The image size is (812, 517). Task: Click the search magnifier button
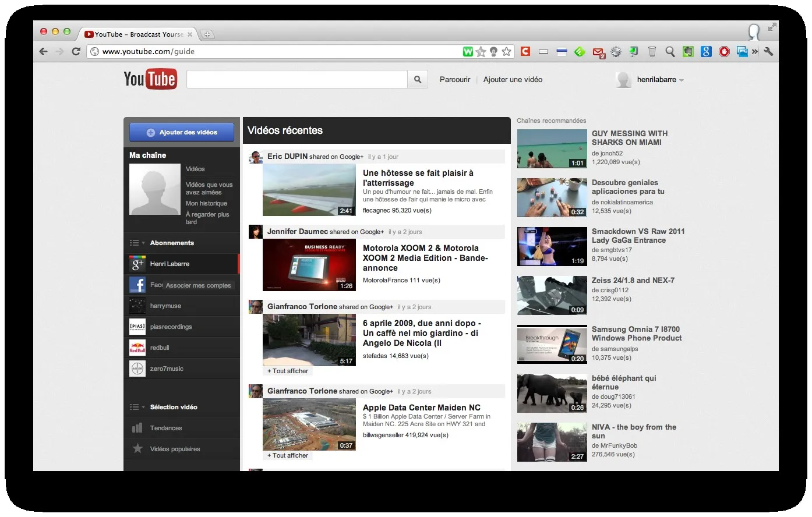(x=418, y=80)
